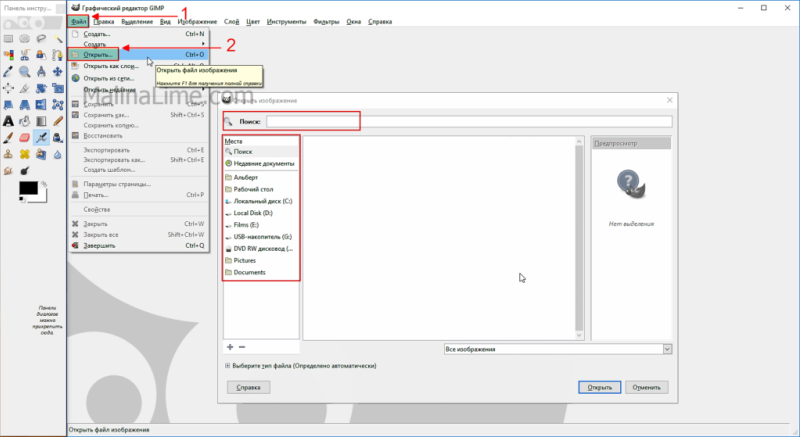
Task: Open the Все изображения file filter dropdown
Action: 558,349
